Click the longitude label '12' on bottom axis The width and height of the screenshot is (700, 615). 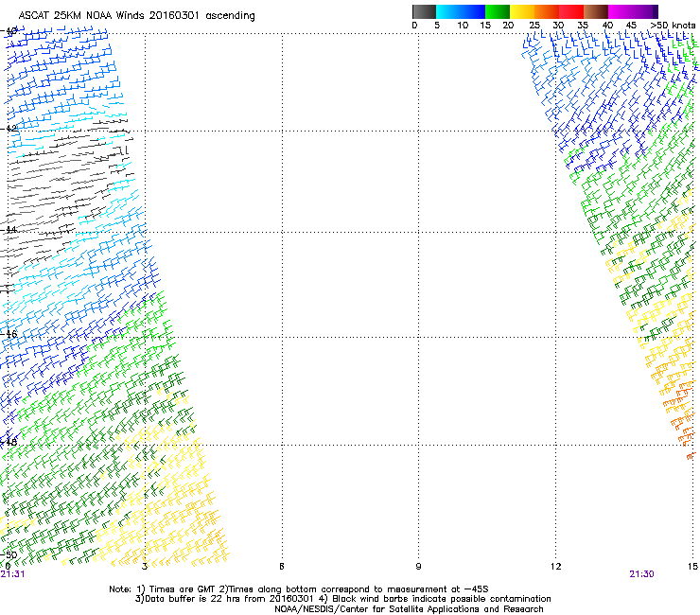(x=555, y=567)
